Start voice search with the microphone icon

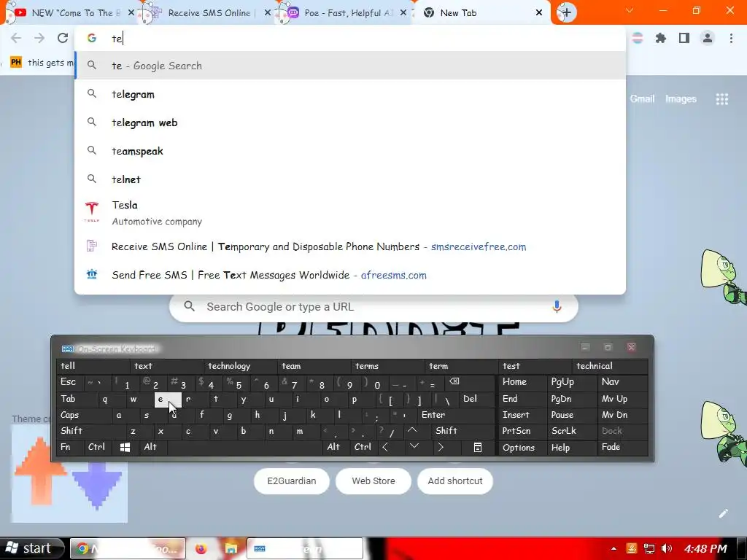pos(557,307)
